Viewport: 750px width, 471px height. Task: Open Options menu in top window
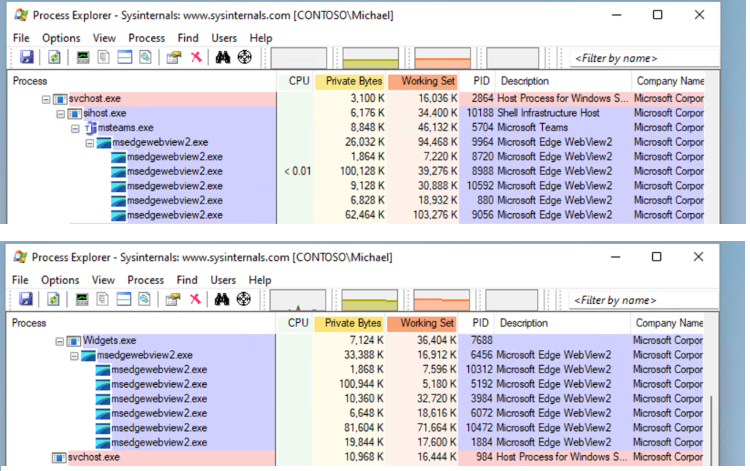pyautogui.click(x=60, y=38)
